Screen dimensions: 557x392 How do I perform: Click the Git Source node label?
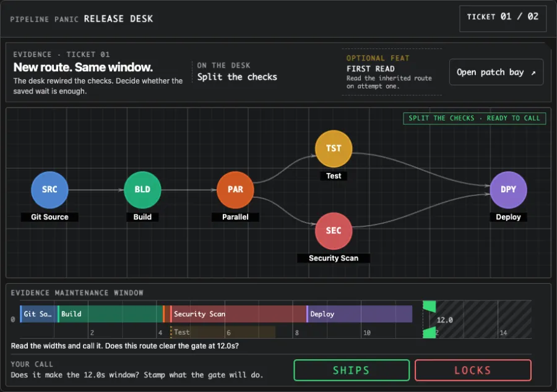click(x=50, y=217)
